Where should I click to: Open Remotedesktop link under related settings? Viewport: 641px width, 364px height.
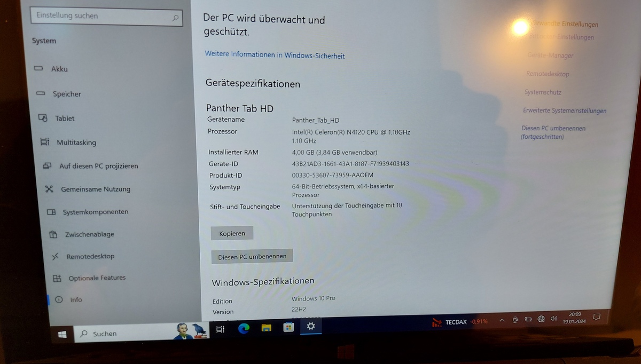click(548, 74)
